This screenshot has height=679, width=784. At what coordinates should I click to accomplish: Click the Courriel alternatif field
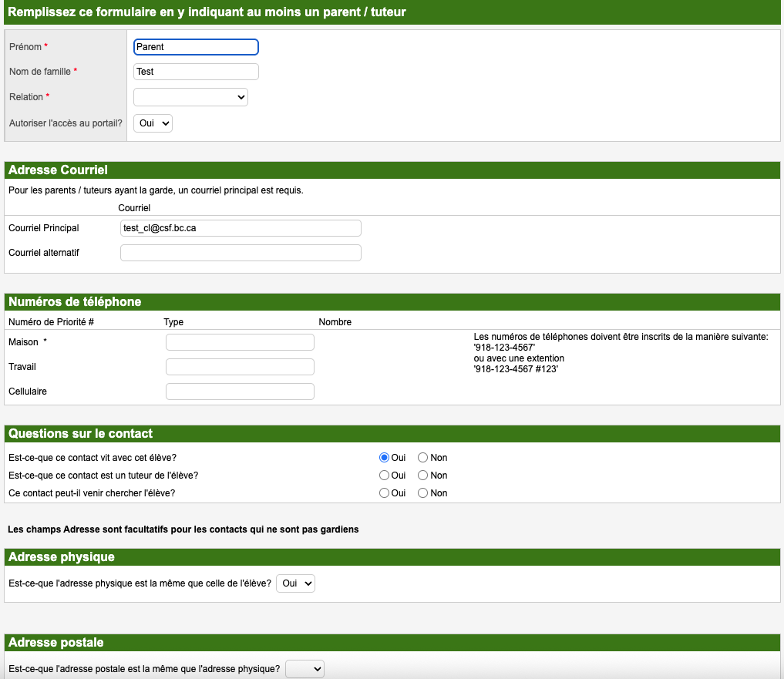tap(241, 253)
